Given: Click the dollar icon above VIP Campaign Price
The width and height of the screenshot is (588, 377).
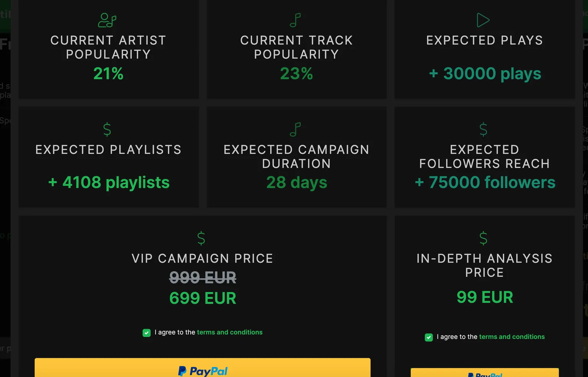Looking at the screenshot, I should (202, 238).
